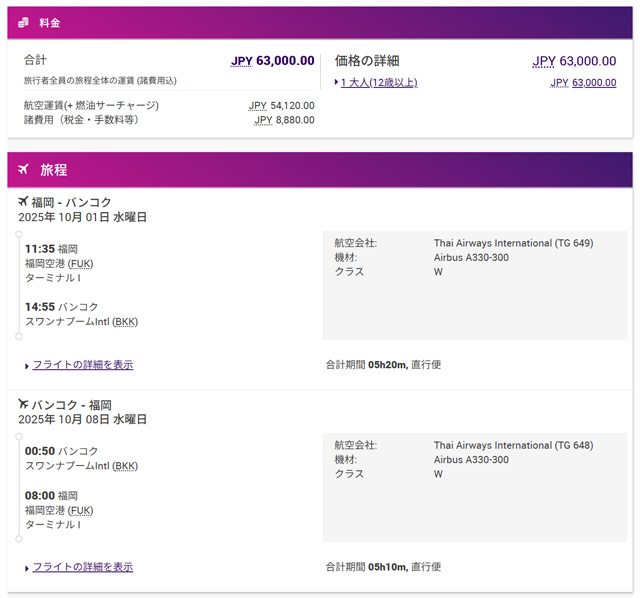Click the JPY abbreviation next to 54,120.00
This screenshot has width=640, height=598.
(258, 105)
